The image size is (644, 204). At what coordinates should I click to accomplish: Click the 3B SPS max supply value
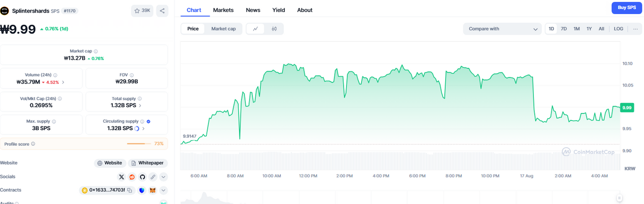[41, 129]
